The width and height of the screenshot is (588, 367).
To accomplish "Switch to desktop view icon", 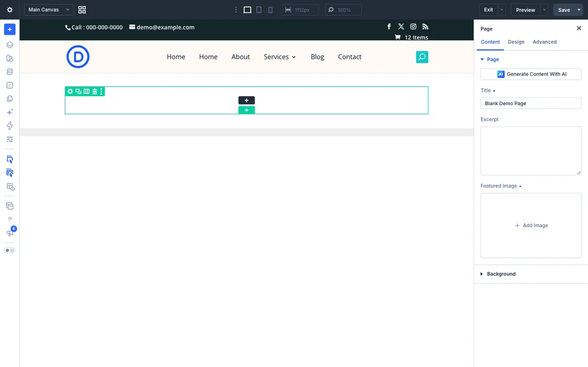I will pos(247,10).
